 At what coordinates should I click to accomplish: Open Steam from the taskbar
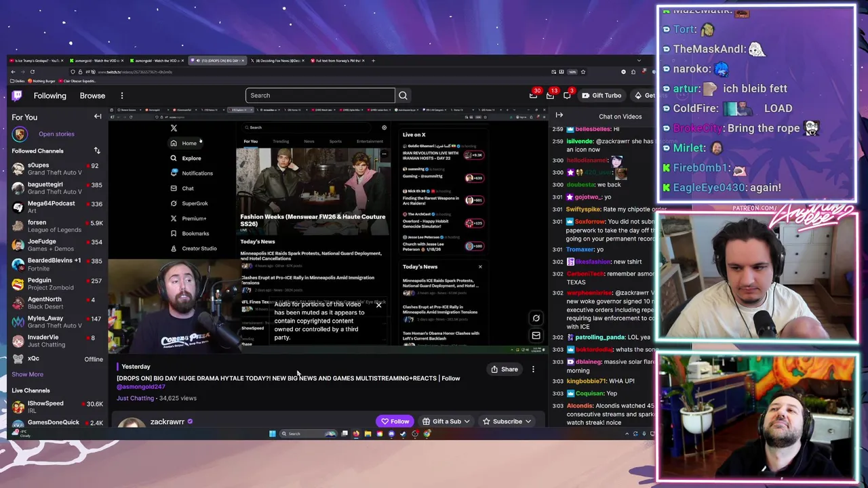click(403, 434)
